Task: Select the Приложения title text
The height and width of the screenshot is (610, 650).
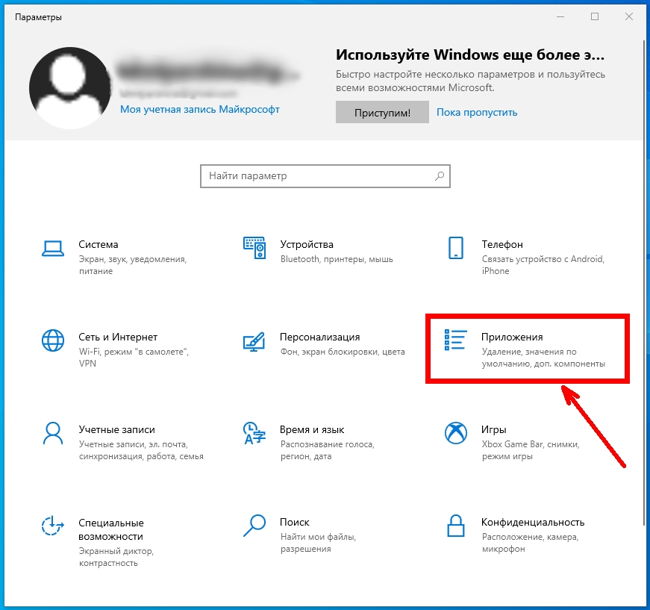Action: 512,337
